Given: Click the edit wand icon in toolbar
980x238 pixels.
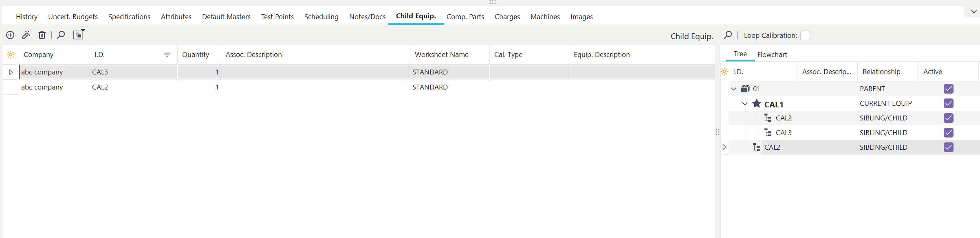Looking at the screenshot, I should coord(26,35).
